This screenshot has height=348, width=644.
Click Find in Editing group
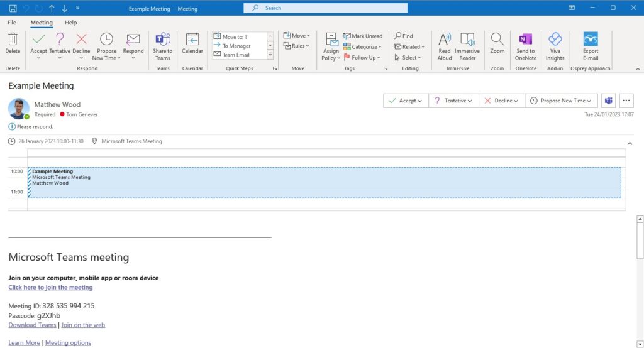pos(404,36)
